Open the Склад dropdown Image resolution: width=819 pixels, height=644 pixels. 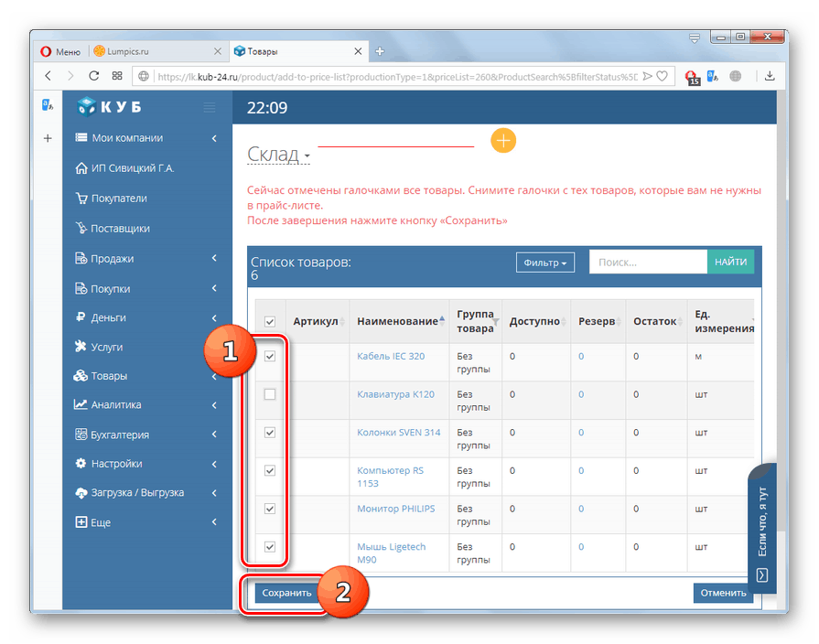pyautogui.click(x=278, y=155)
